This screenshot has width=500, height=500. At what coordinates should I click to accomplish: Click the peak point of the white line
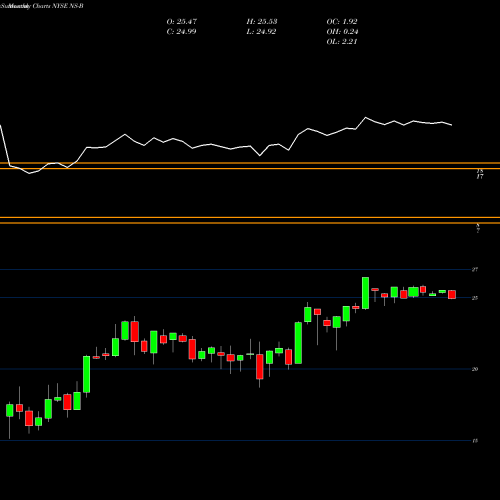[x=365, y=117]
